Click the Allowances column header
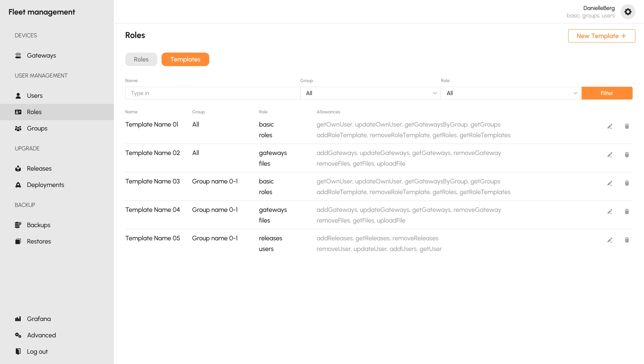 (328, 112)
